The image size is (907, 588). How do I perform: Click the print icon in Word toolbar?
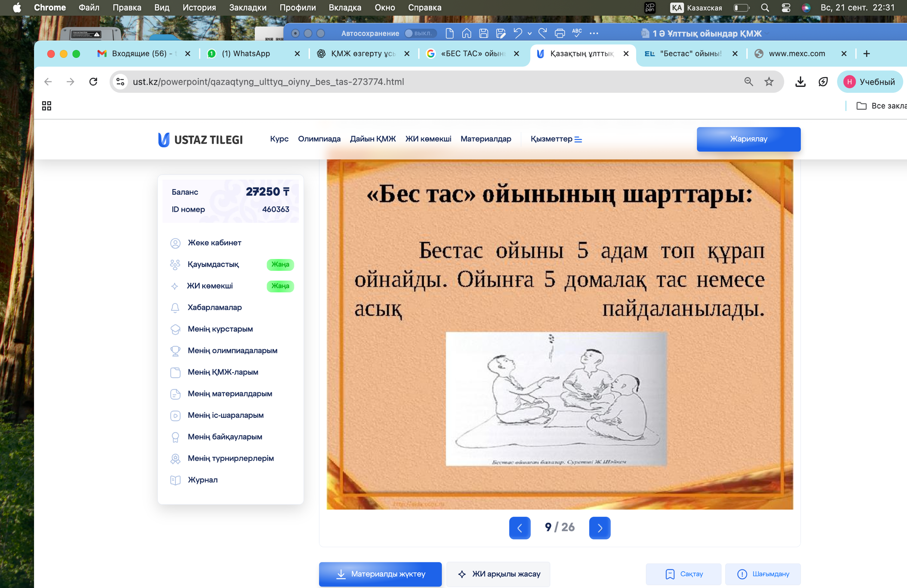click(x=559, y=34)
